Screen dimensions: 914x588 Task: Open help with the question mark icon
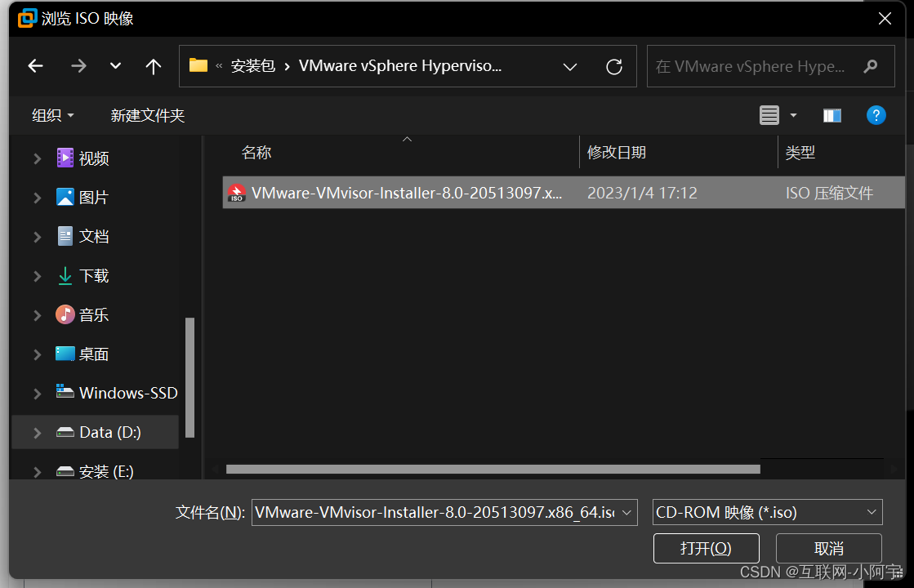[x=876, y=115]
